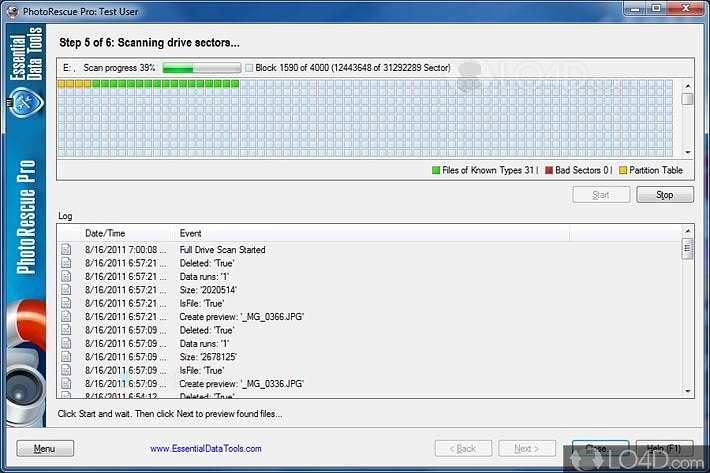
Task: Click log list scroll up arrow
Action: pos(687,231)
